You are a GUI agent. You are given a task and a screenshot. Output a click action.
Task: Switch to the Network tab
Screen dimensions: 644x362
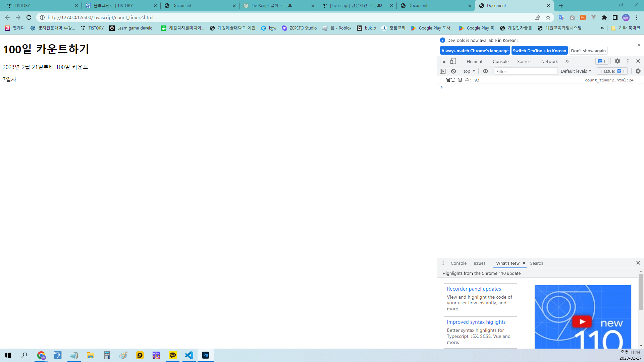[x=549, y=61]
